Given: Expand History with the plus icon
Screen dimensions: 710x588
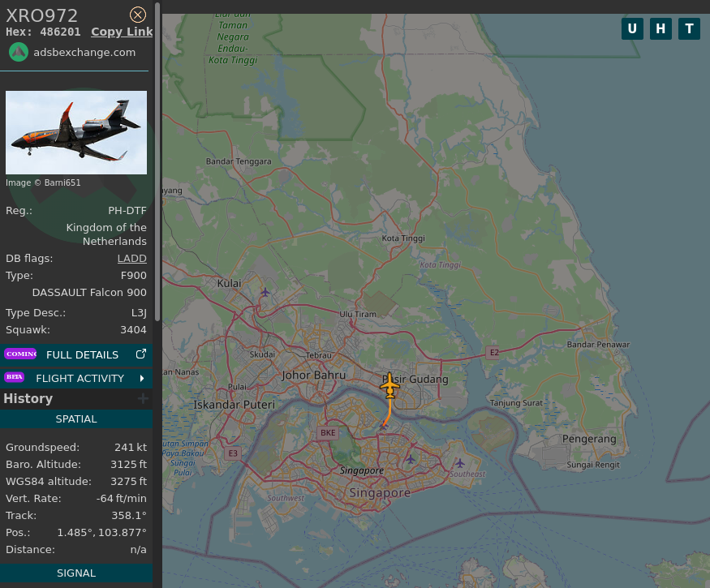Looking at the screenshot, I should [143, 399].
